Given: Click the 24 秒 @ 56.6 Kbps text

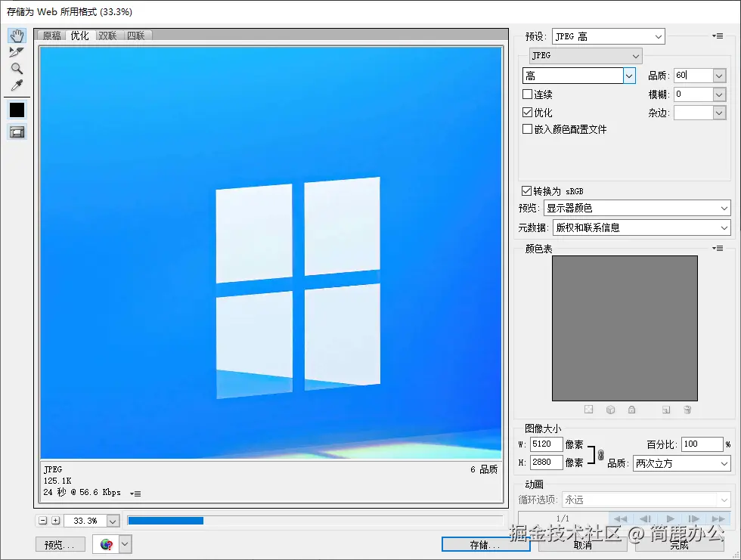Looking at the screenshot, I should click(82, 492).
